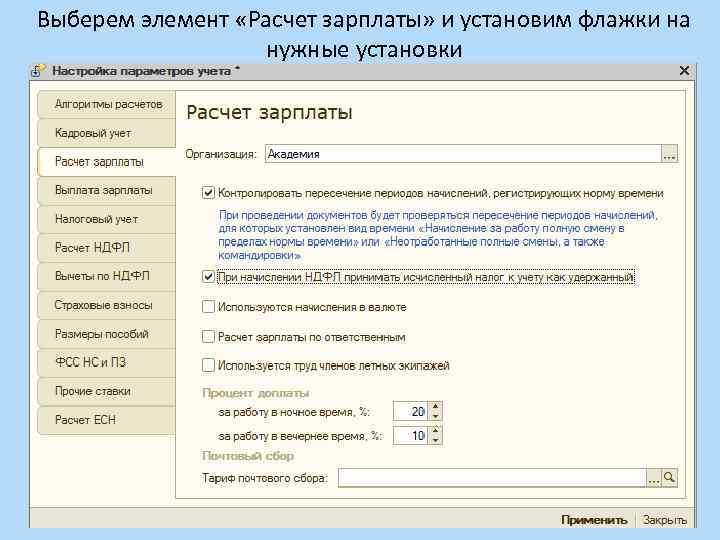Click the Процент доплаты group label
Image resolution: width=720 pixels, height=540 pixels.
pos(256,393)
